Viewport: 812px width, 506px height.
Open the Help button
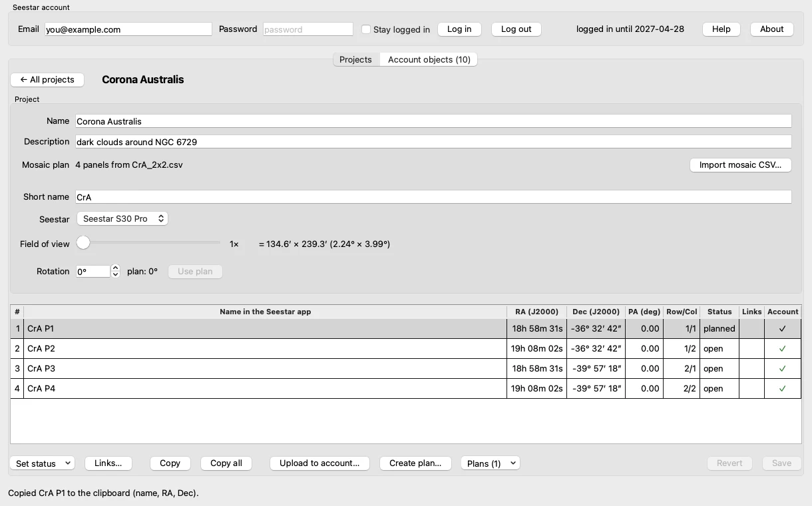click(721, 29)
